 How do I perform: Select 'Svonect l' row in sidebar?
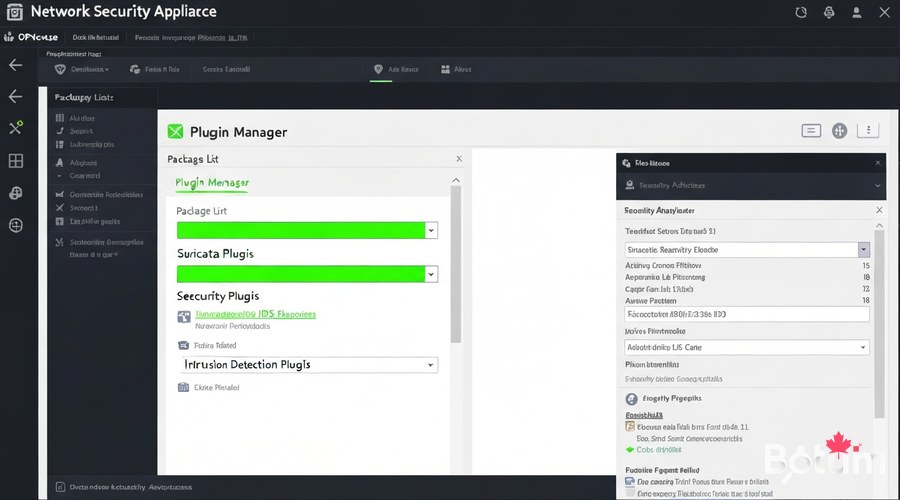[x=84, y=208]
